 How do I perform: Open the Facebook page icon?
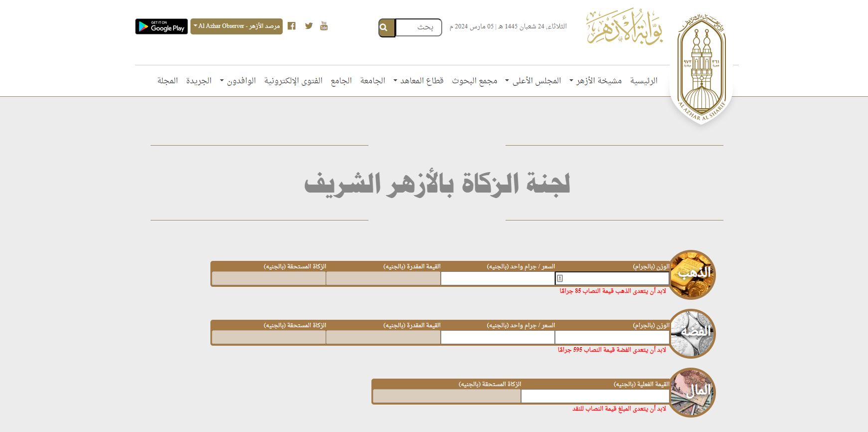point(292,26)
